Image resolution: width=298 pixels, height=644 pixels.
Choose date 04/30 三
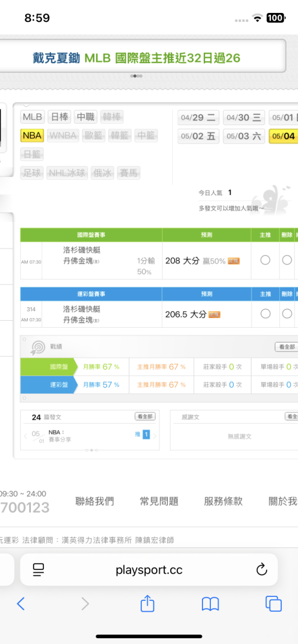244,118
